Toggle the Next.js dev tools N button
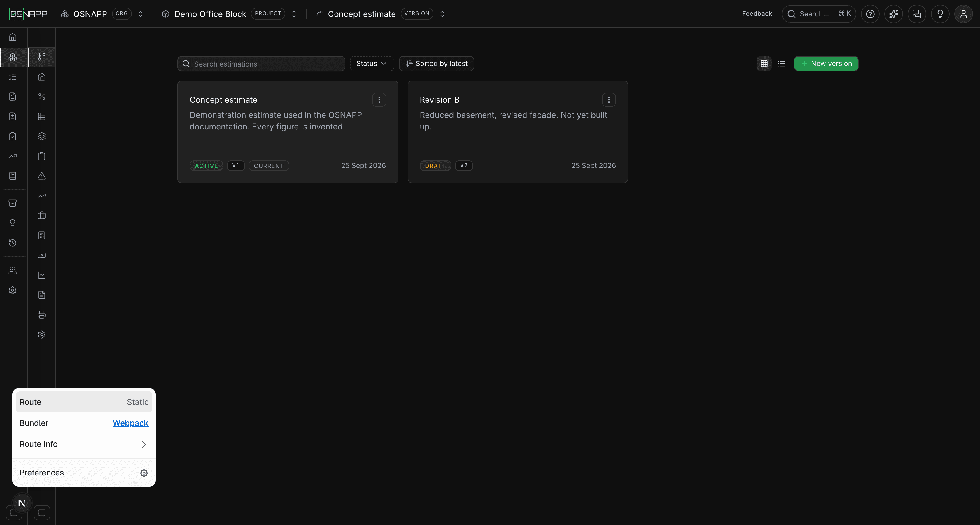The height and width of the screenshot is (525, 980). pyautogui.click(x=22, y=503)
